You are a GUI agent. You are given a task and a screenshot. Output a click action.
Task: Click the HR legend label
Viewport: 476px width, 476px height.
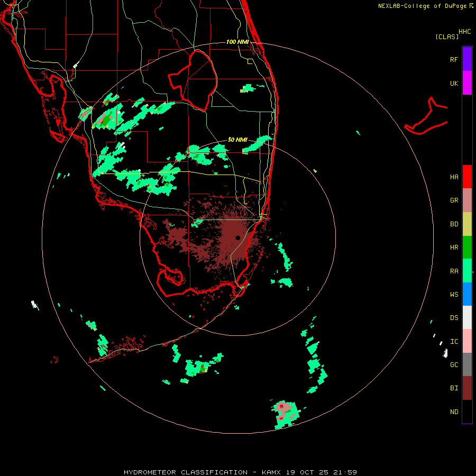(454, 248)
